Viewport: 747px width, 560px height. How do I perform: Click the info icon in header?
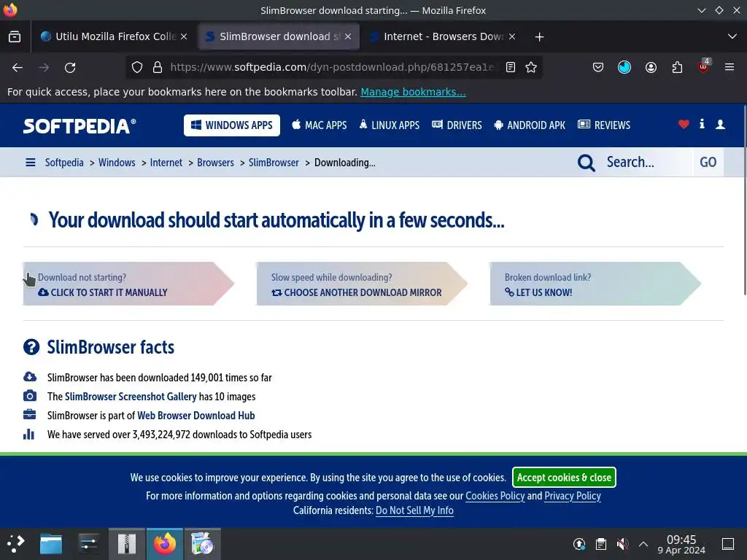[702, 124]
